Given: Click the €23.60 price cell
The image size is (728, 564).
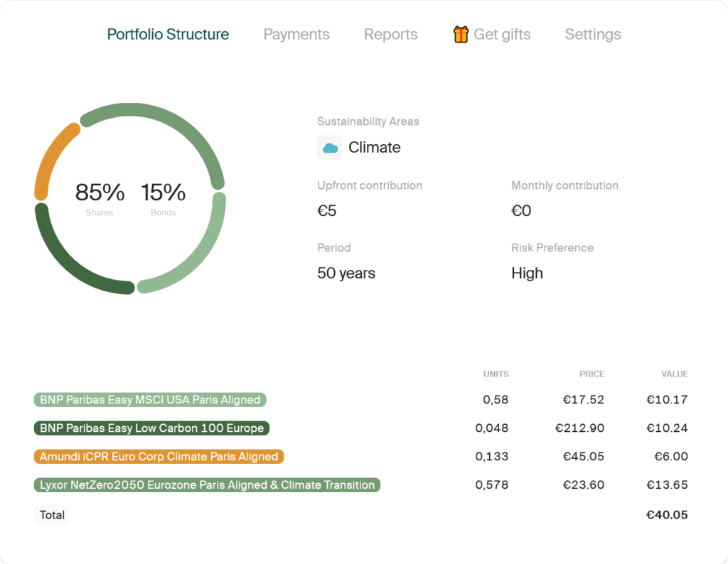Looking at the screenshot, I should pyautogui.click(x=584, y=484).
